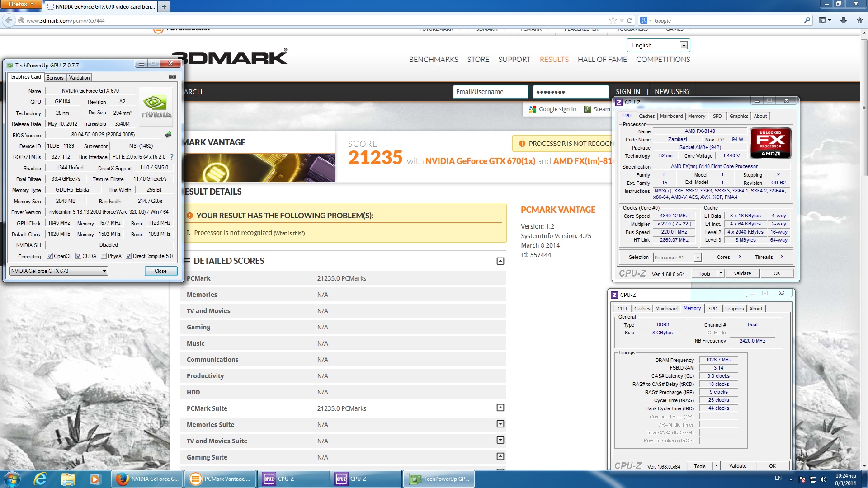The image size is (868, 488).
Task: Open the English language dropdown
Action: click(x=658, y=45)
